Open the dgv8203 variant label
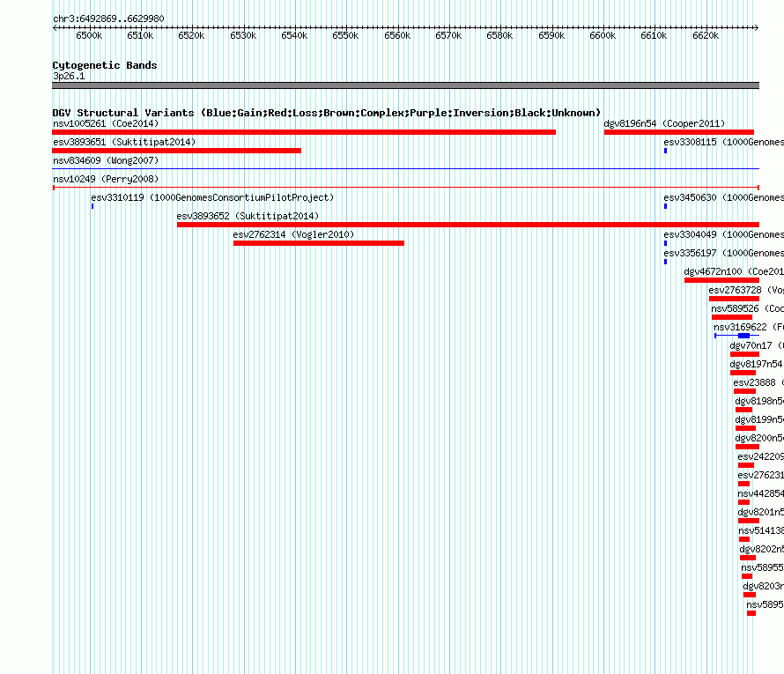The width and height of the screenshot is (784, 674). (x=763, y=586)
